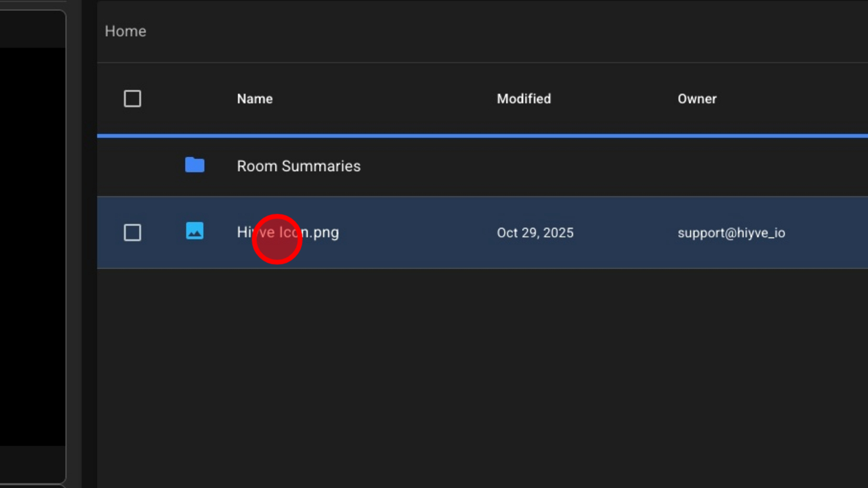
Task: Tick the select-all checkbox in the header row
Action: coord(132,99)
